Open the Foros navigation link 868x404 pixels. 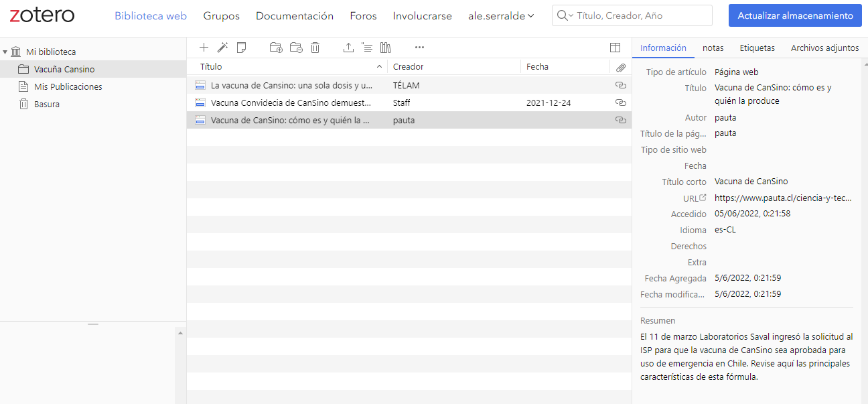pyautogui.click(x=363, y=16)
